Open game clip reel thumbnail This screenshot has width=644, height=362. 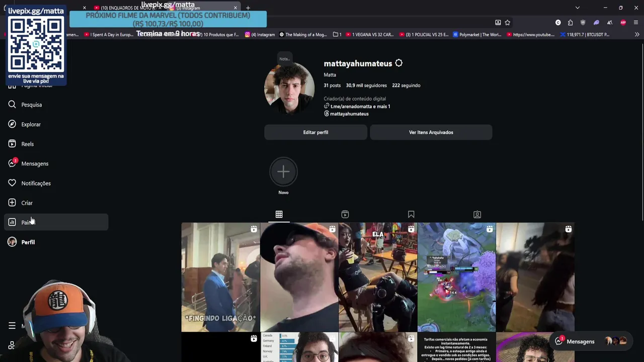click(456, 277)
